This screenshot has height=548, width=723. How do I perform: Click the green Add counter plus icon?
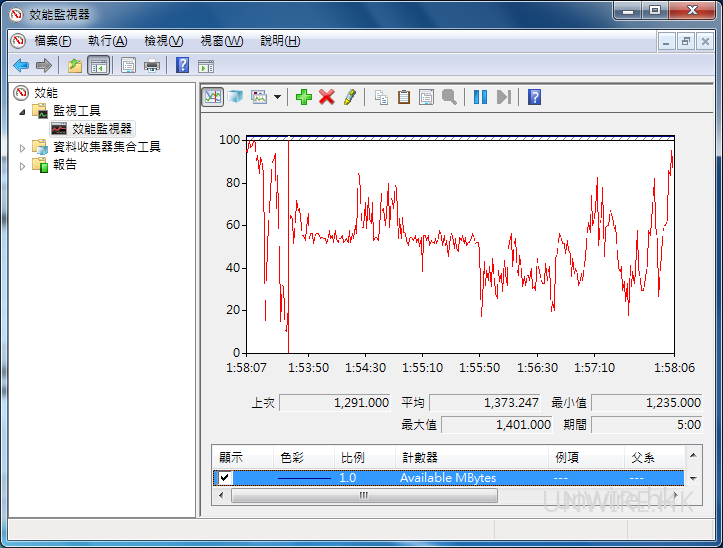tap(303, 97)
